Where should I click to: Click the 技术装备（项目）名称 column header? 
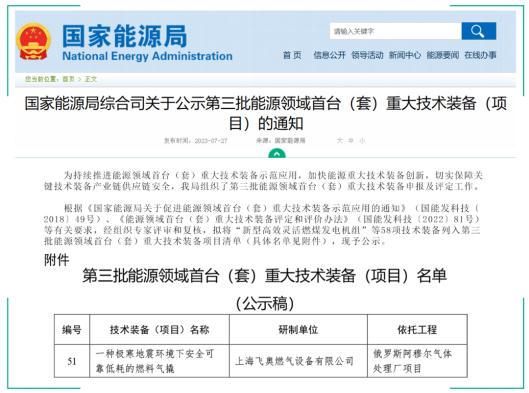click(160, 330)
